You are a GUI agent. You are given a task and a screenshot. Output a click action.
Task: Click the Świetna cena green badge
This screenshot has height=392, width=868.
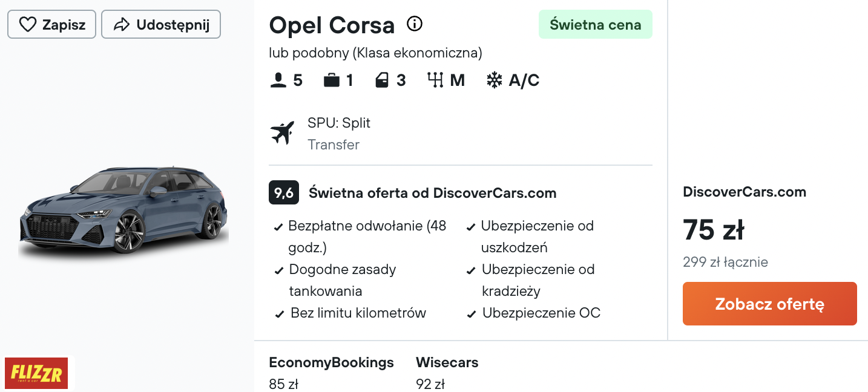596,24
